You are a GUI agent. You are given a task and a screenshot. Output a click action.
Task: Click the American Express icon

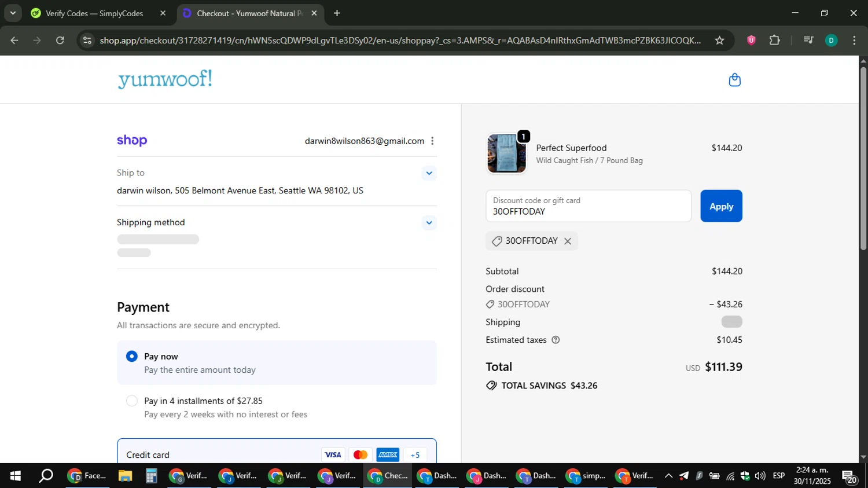tap(388, 455)
